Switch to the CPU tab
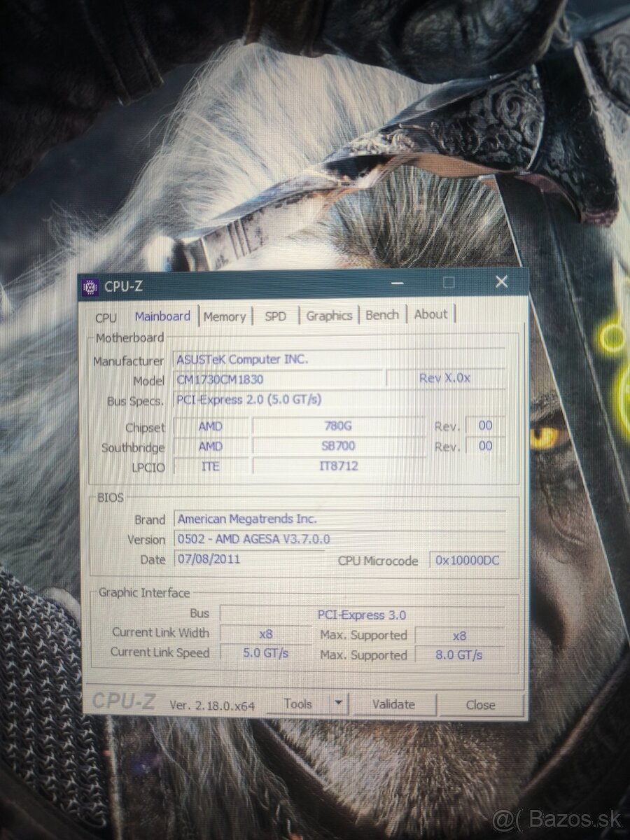Screen dimensions: 630x840 pyautogui.click(x=106, y=318)
